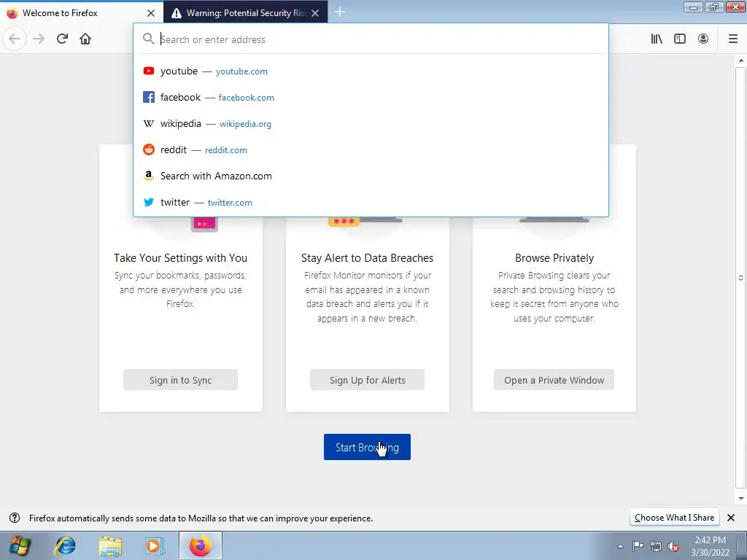
Task: Select the twitter.com suggestion
Action: pyautogui.click(x=371, y=202)
